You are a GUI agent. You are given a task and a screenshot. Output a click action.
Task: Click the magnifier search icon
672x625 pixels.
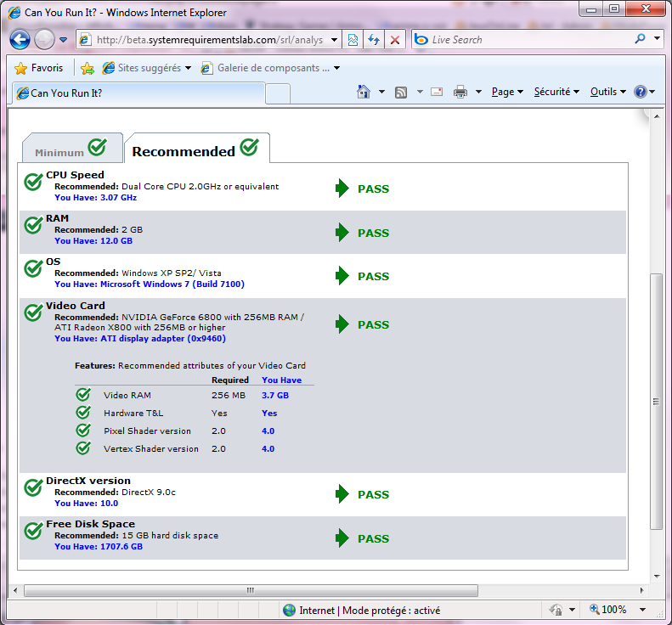(640, 39)
